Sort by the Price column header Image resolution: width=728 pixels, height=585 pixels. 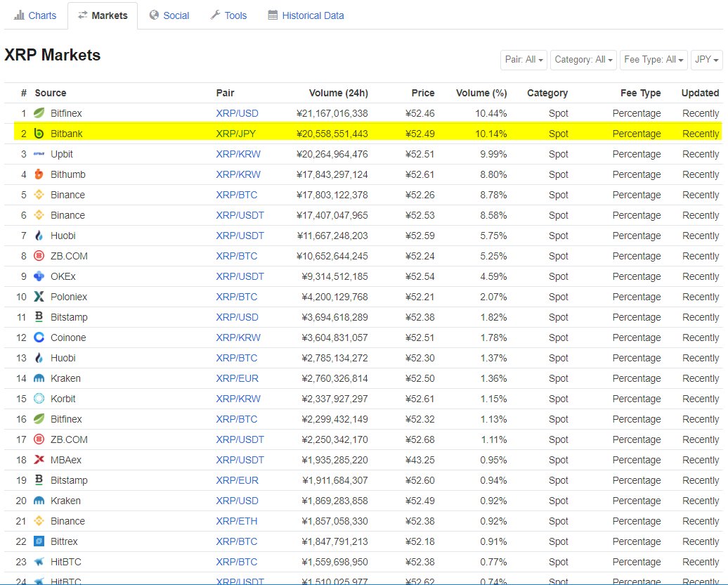423,93
